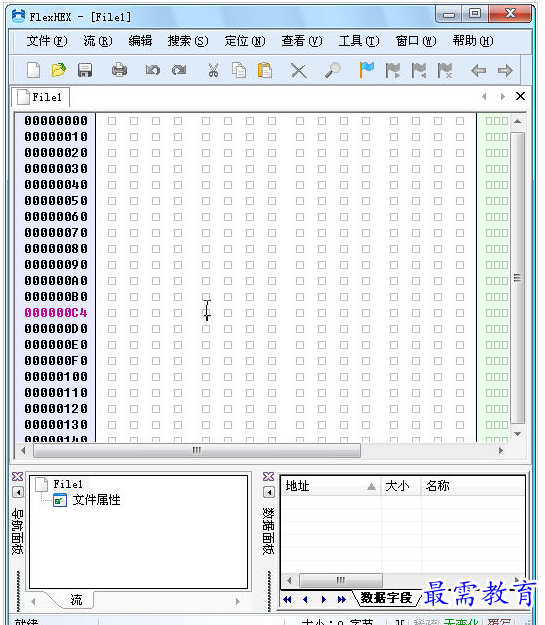Copy selection with the copy icon
545x625 pixels.
(239, 71)
